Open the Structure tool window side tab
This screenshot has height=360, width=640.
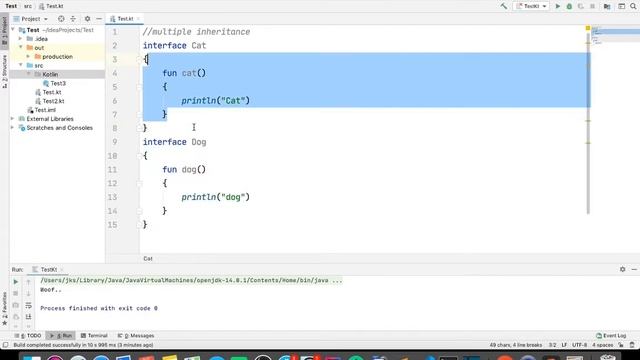(4, 71)
